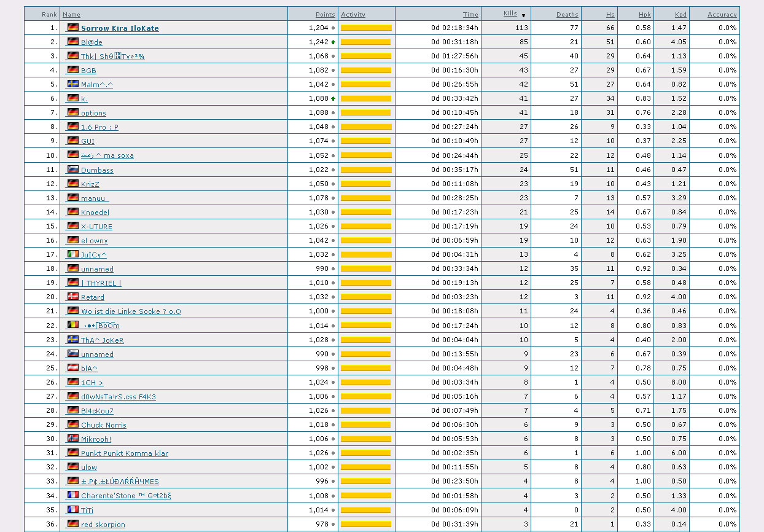764x532 pixels.
Task: Open Sorrow Kira IloKate's player profile
Action: (x=120, y=28)
